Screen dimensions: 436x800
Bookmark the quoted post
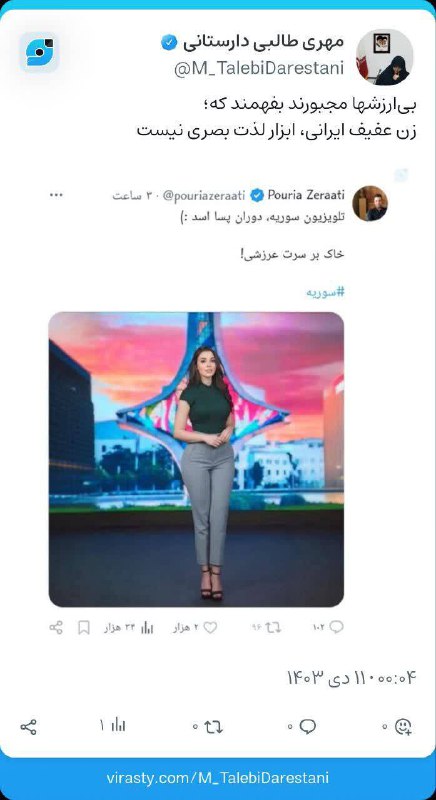(84, 628)
